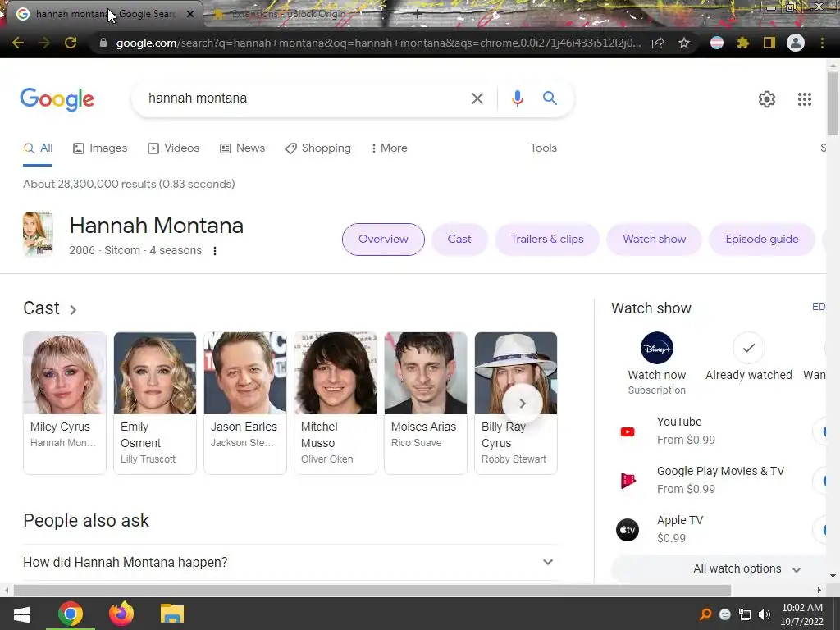Open Google apps grid

coord(805,99)
